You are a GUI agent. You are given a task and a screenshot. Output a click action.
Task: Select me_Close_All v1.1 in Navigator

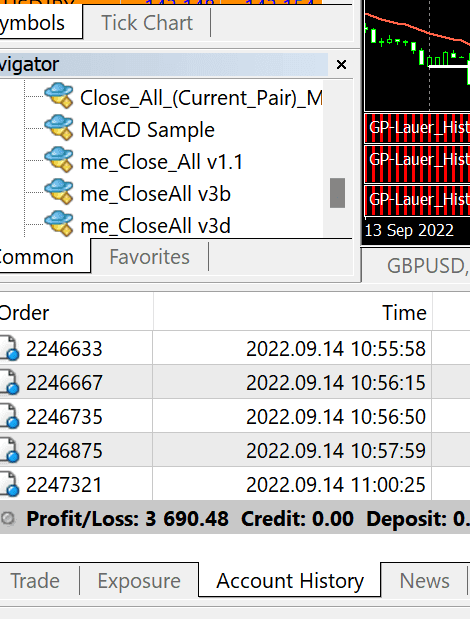(x=161, y=161)
